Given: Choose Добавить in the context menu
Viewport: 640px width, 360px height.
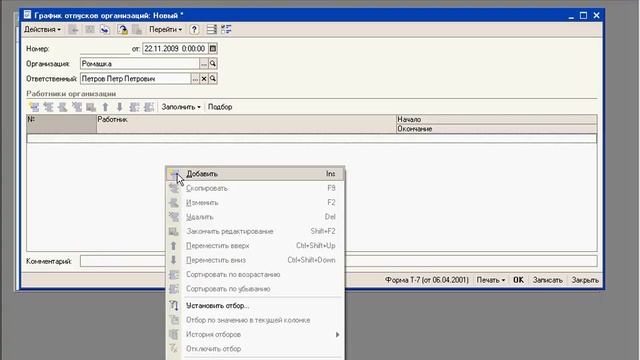Looking at the screenshot, I should pos(255,174).
